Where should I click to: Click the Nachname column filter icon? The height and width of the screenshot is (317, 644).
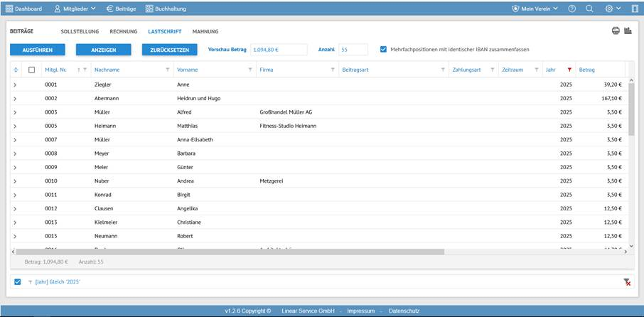click(168, 70)
